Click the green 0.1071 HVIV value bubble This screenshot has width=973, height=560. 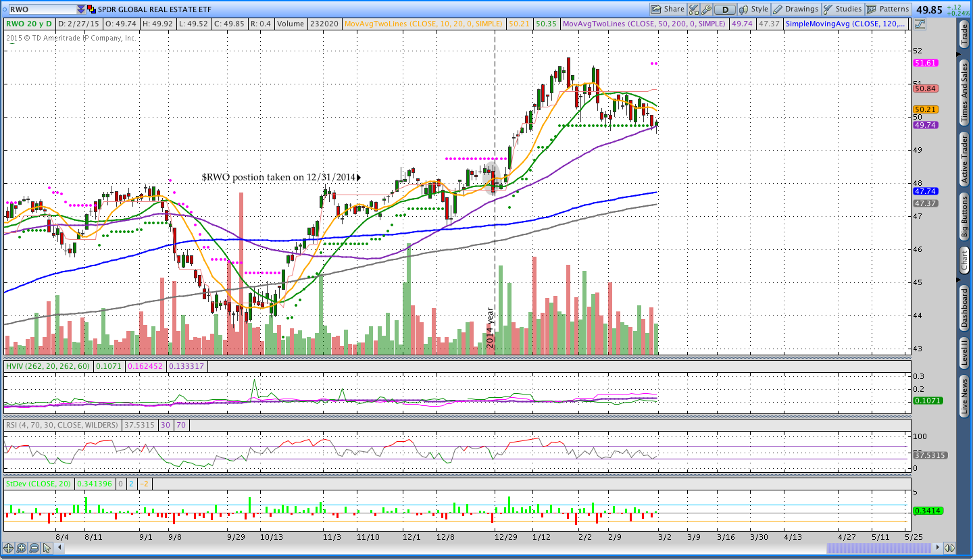tap(927, 401)
